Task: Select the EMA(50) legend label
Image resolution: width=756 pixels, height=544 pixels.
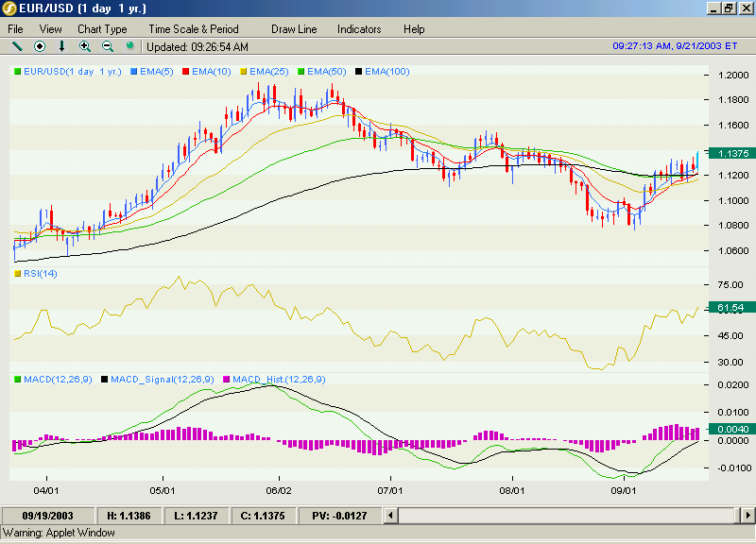Action: coord(327,72)
